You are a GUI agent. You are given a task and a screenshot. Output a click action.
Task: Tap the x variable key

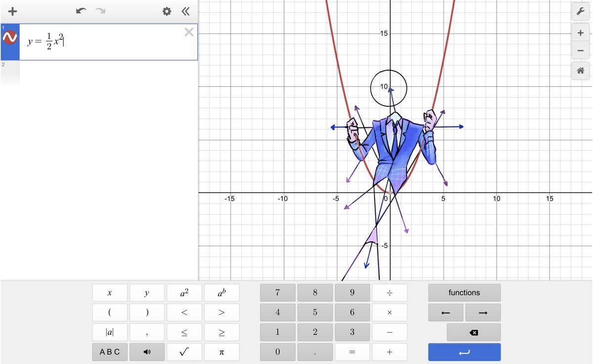[110, 293]
